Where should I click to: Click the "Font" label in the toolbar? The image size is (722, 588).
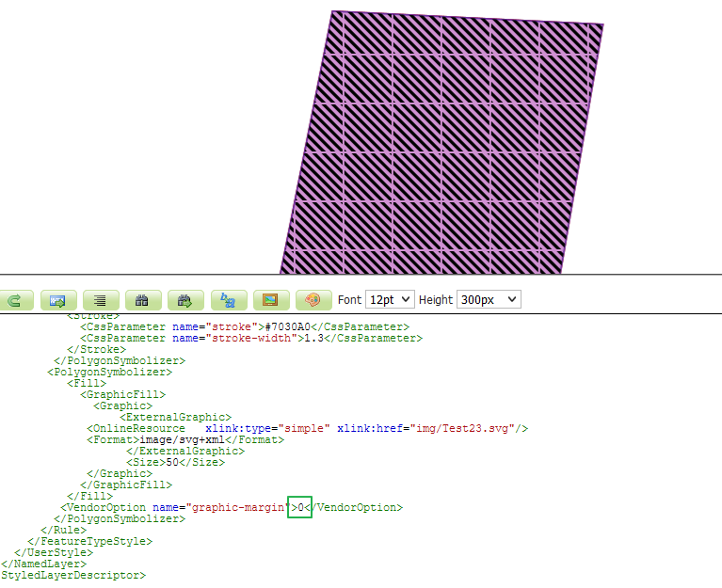click(349, 300)
